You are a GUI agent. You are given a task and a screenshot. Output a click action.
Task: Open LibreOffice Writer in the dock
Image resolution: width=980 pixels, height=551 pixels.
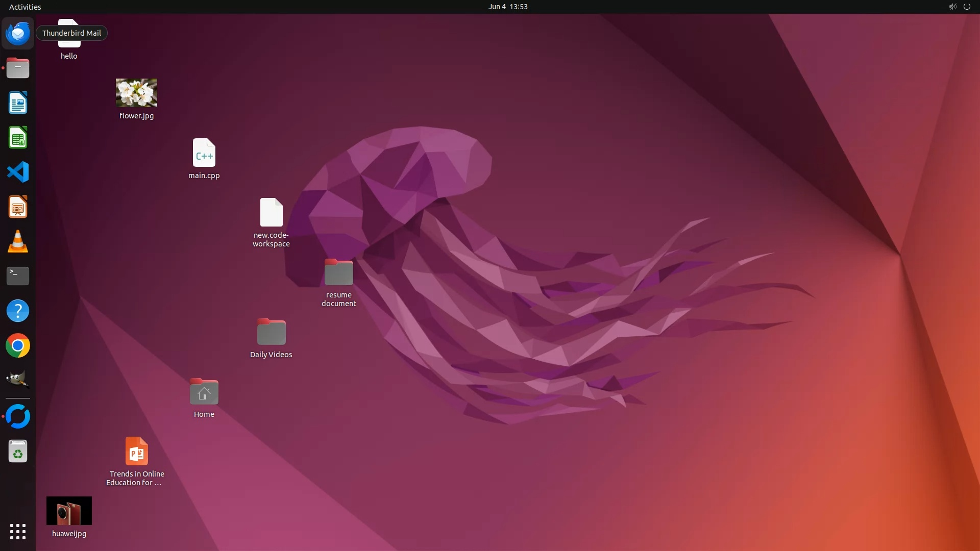coord(18,103)
